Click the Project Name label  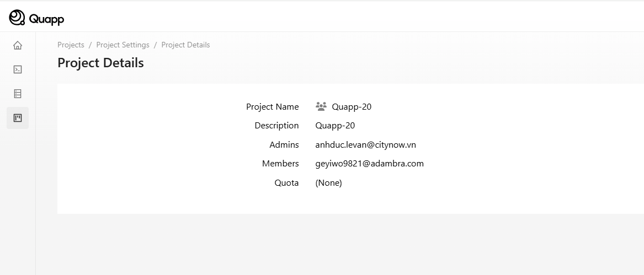pyautogui.click(x=272, y=107)
